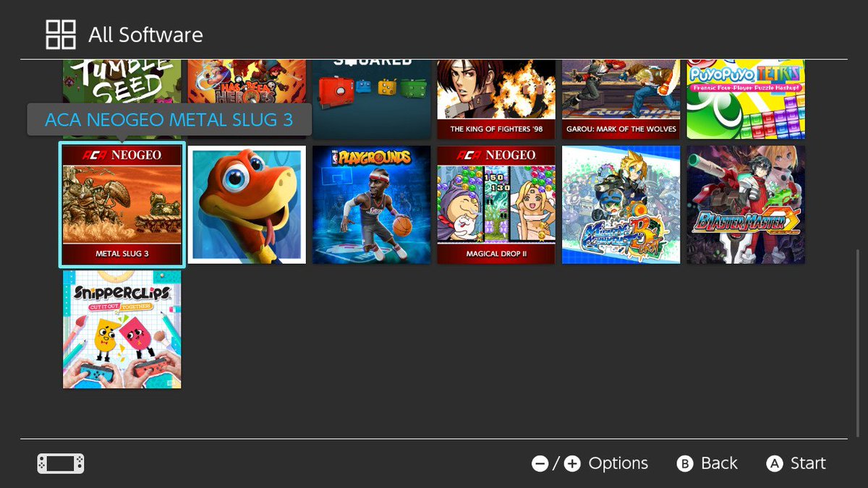The height and width of the screenshot is (488, 868).
Task: Click the plus button icon for Options
Action: pyautogui.click(x=572, y=463)
